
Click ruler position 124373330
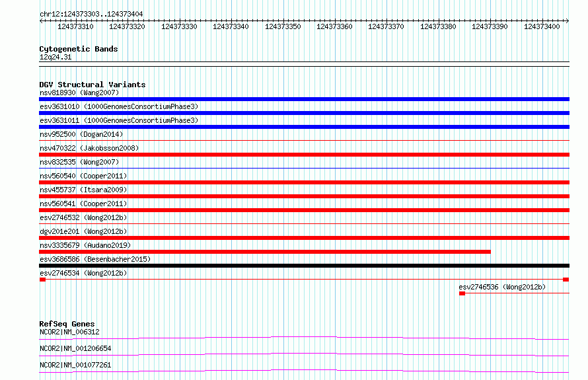click(179, 26)
